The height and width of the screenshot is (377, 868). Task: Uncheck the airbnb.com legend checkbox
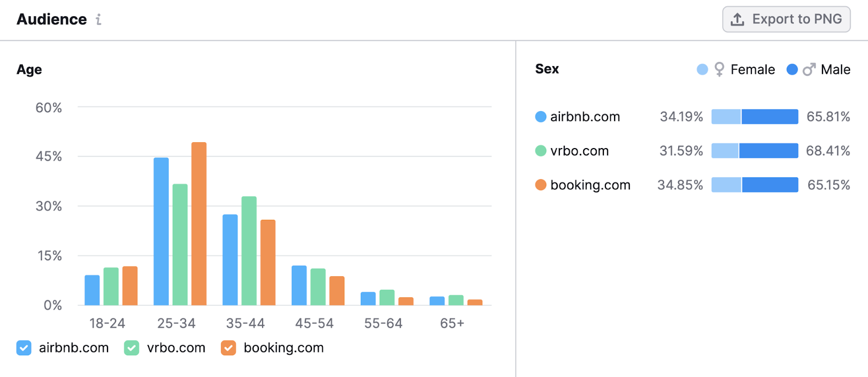pyautogui.click(x=23, y=348)
